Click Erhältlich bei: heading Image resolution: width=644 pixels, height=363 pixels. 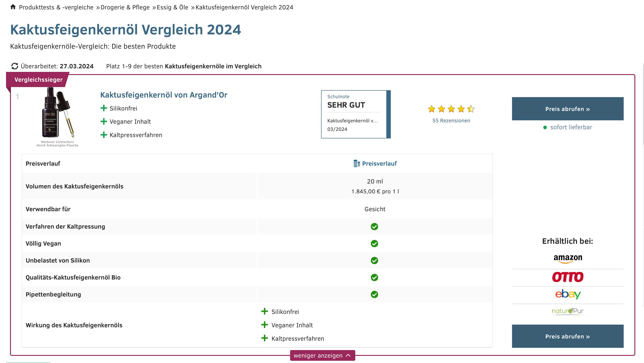[567, 241]
